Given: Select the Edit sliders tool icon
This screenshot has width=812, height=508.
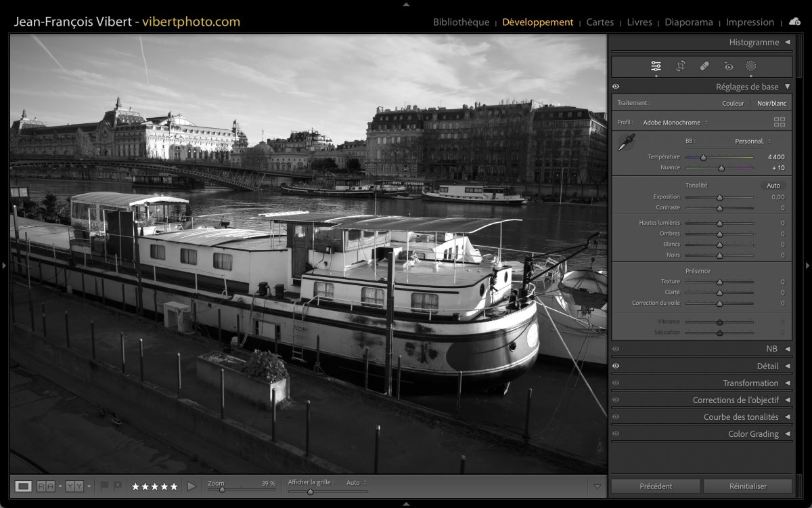Looking at the screenshot, I should [656, 66].
